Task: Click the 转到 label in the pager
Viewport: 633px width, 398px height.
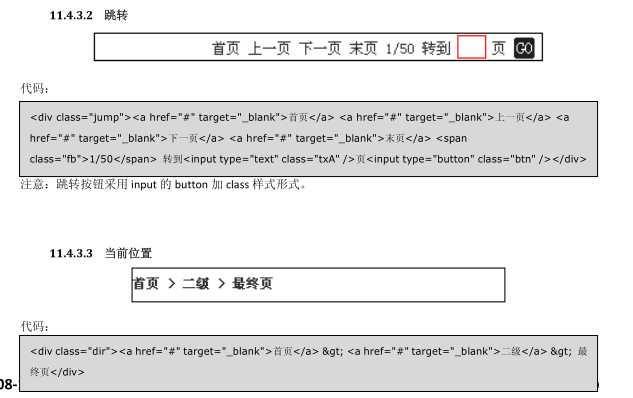Action: [x=436, y=48]
